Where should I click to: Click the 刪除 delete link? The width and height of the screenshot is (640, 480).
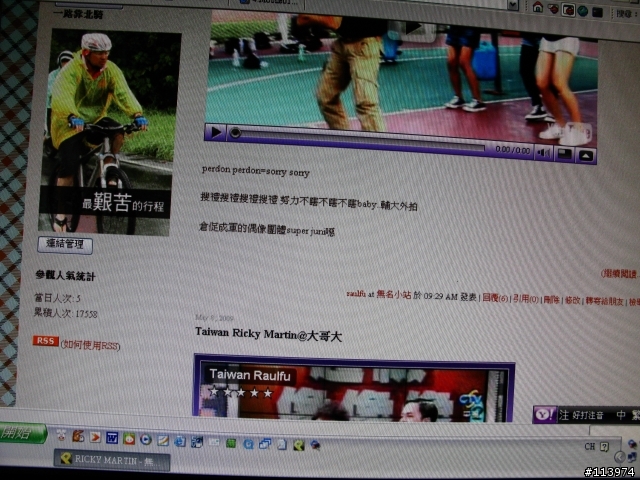pos(551,300)
